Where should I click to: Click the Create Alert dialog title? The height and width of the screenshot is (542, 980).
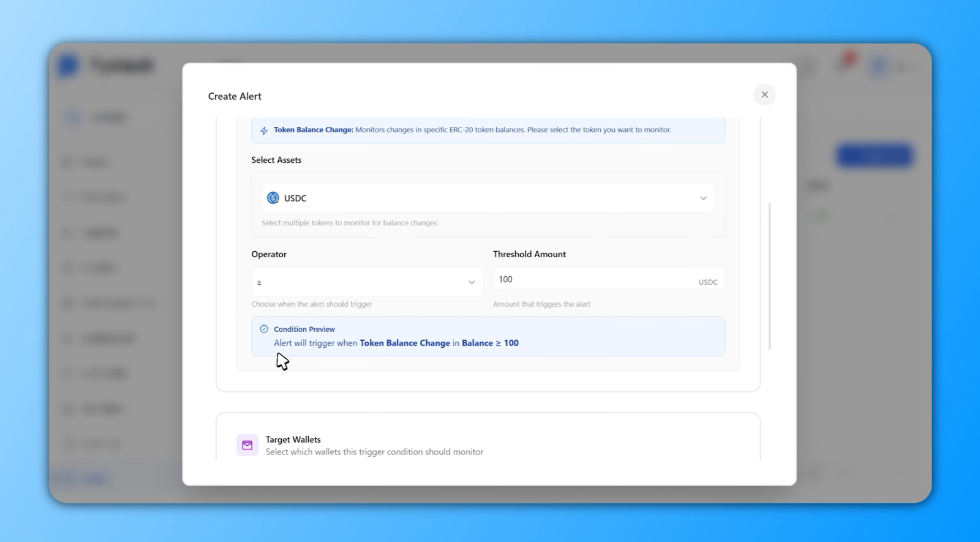235,96
